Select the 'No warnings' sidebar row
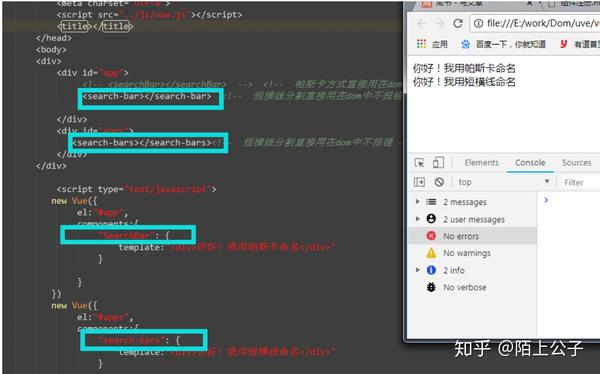Screen dimensions: 600x374 473,253
